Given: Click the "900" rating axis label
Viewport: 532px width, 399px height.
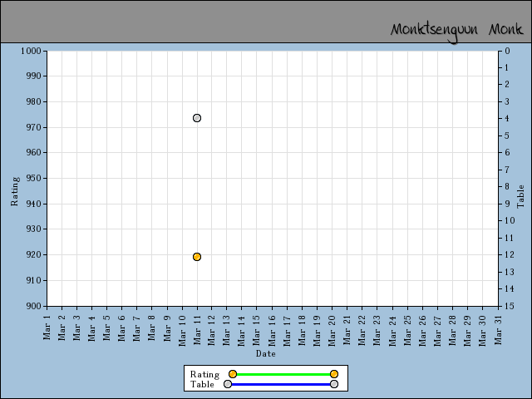Looking at the screenshot, I should coord(33,306).
